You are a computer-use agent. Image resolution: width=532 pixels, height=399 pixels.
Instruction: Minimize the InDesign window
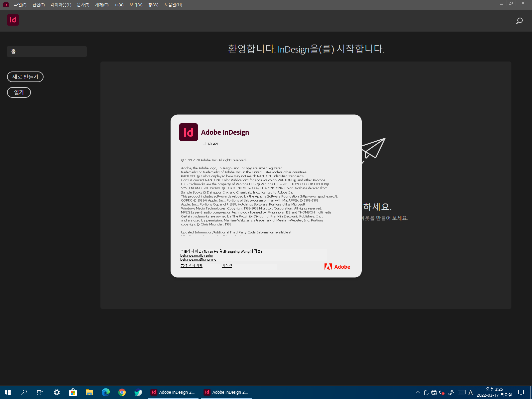pos(501,3)
